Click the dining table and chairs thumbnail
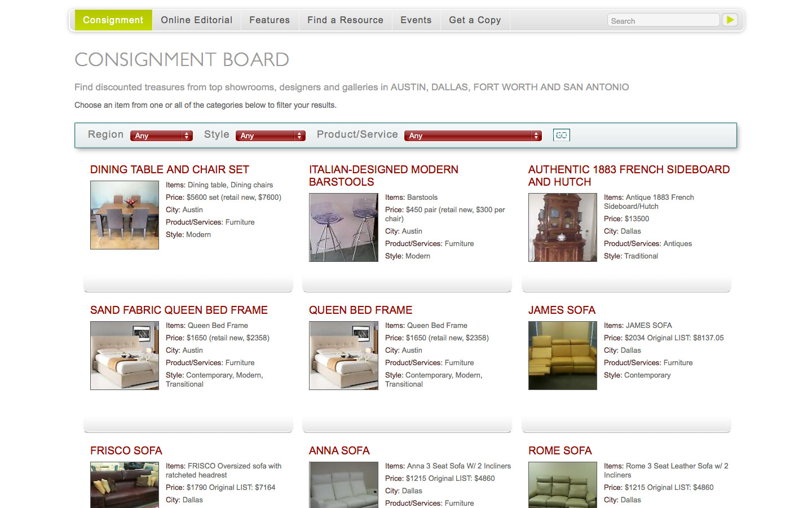 pyautogui.click(x=125, y=215)
